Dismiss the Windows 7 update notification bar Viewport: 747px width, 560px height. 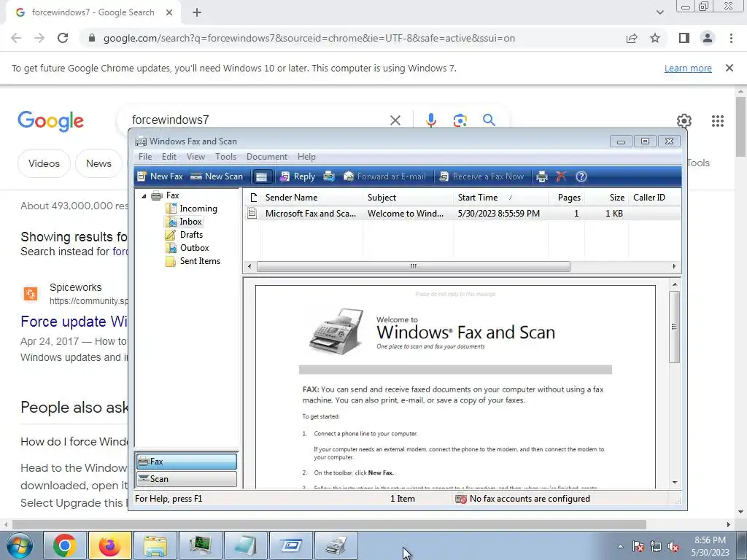(729, 68)
